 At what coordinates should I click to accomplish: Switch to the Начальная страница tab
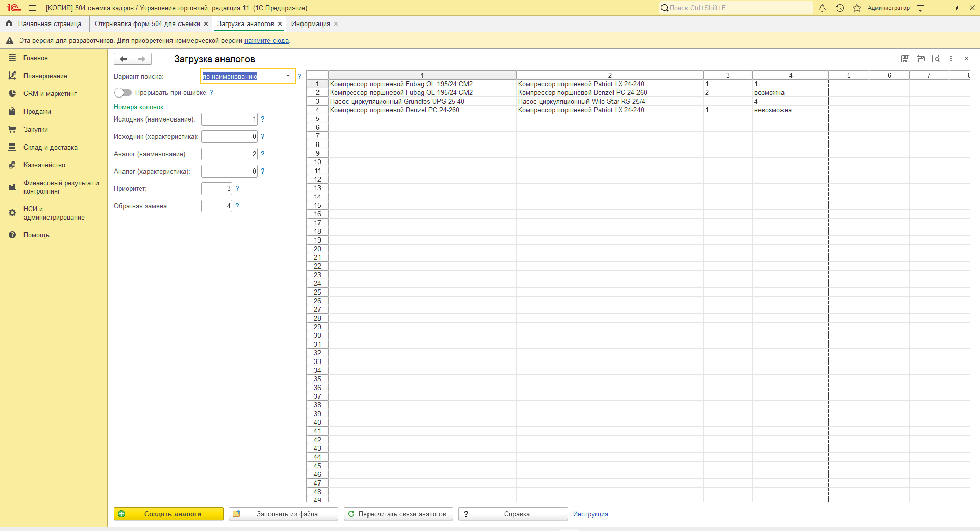[43, 23]
